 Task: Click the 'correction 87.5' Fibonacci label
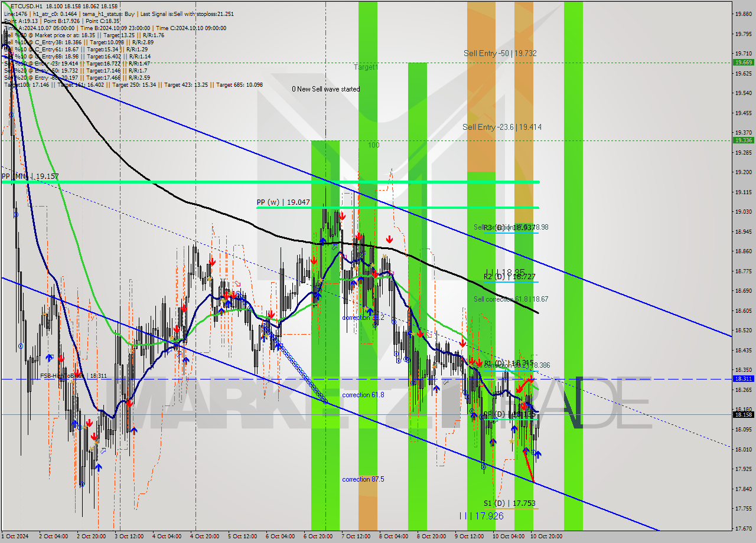[363, 479]
